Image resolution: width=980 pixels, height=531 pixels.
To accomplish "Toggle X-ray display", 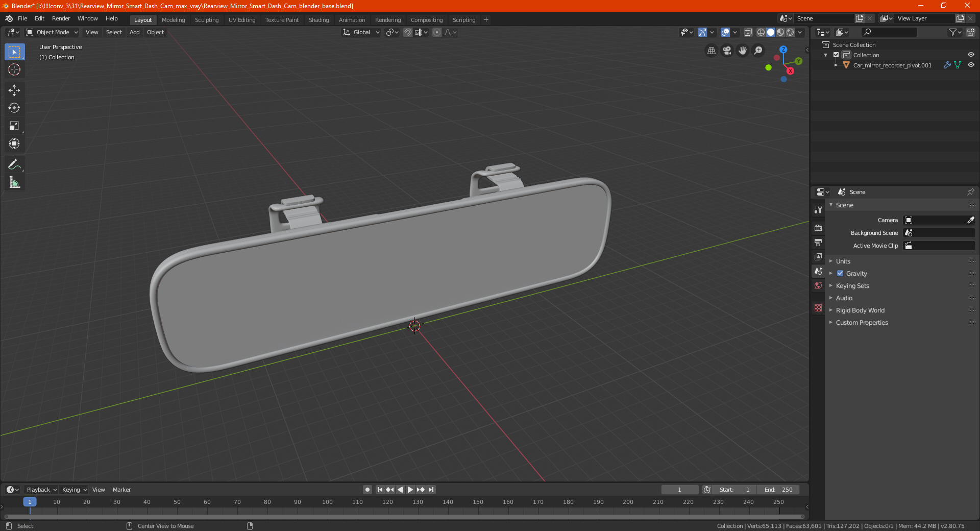I will pos(748,32).
